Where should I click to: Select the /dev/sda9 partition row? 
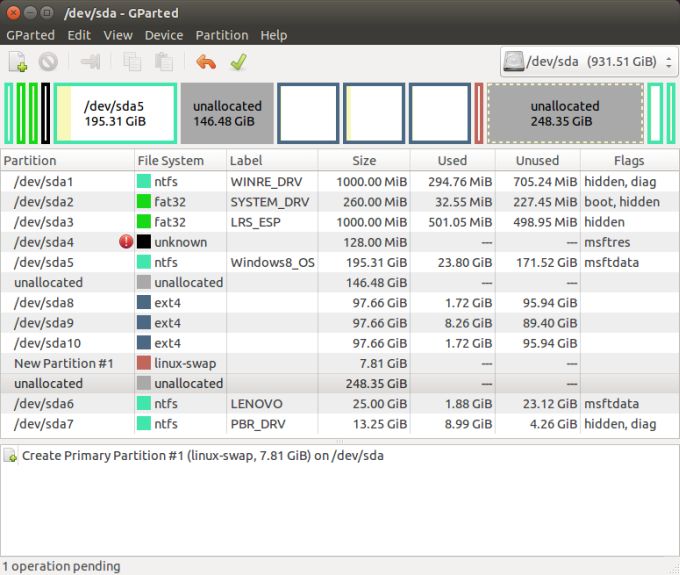pyautogui.click(x=340, y=323)
